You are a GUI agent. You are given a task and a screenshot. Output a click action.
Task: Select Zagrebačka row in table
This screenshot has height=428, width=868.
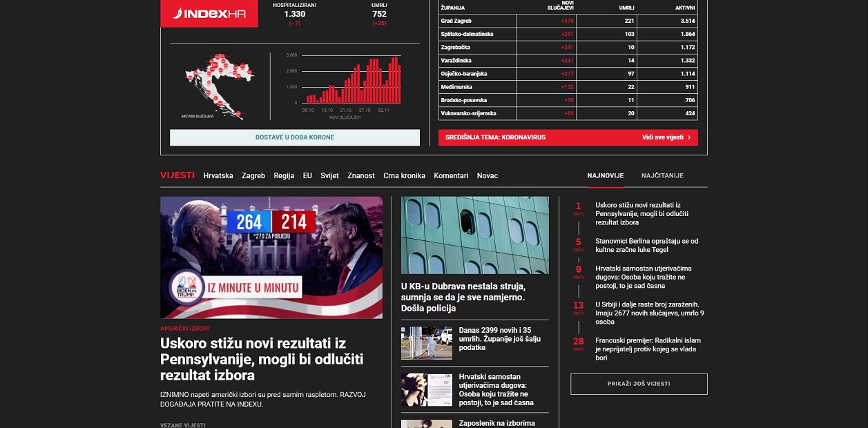(568, 47)
